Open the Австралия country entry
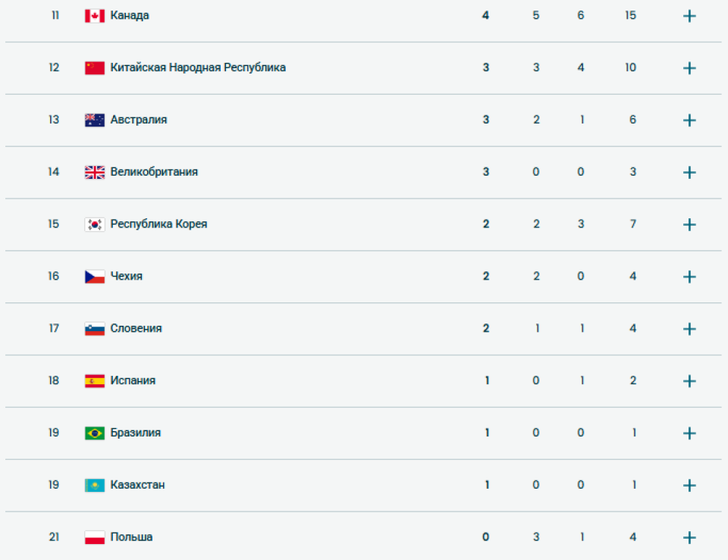The image size is (728, 560). (136, 120)
